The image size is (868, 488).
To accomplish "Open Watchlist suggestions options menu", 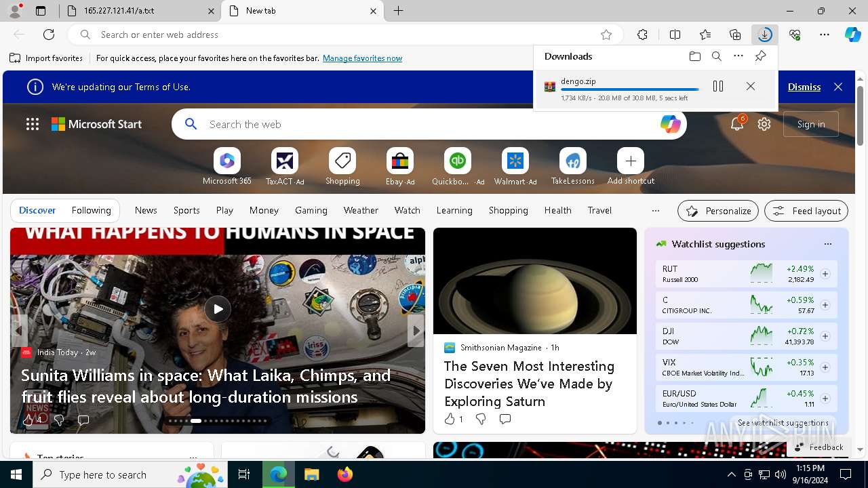I will [828, 244].
